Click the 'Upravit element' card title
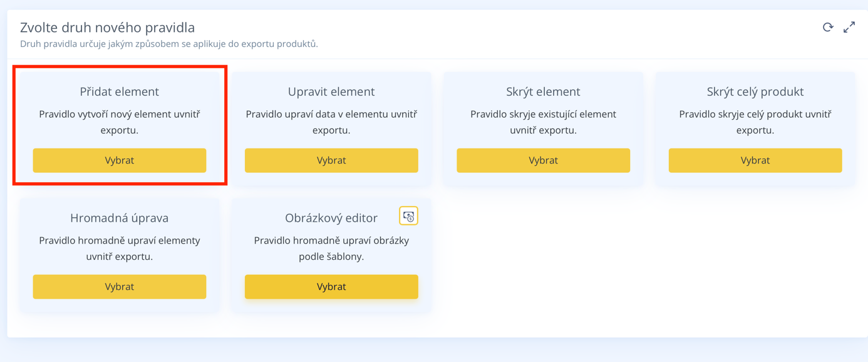868x362 pixels. [331, 91]
